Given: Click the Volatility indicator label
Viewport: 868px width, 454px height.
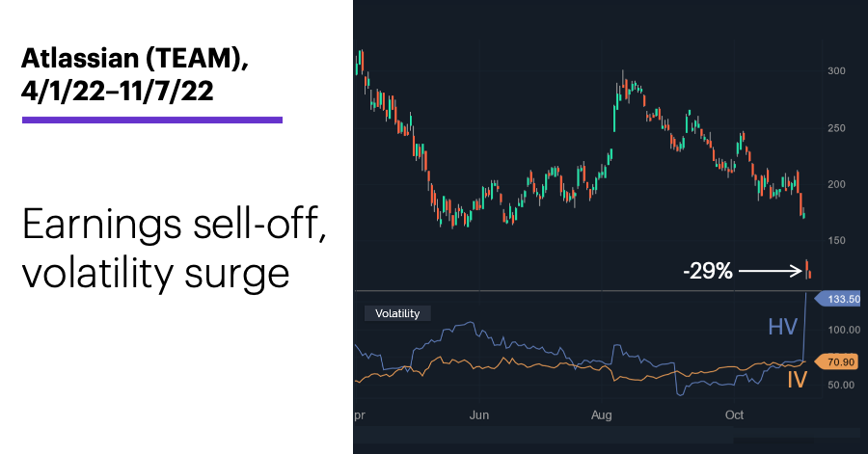Looking at the screenshot, I should [397, 313].
